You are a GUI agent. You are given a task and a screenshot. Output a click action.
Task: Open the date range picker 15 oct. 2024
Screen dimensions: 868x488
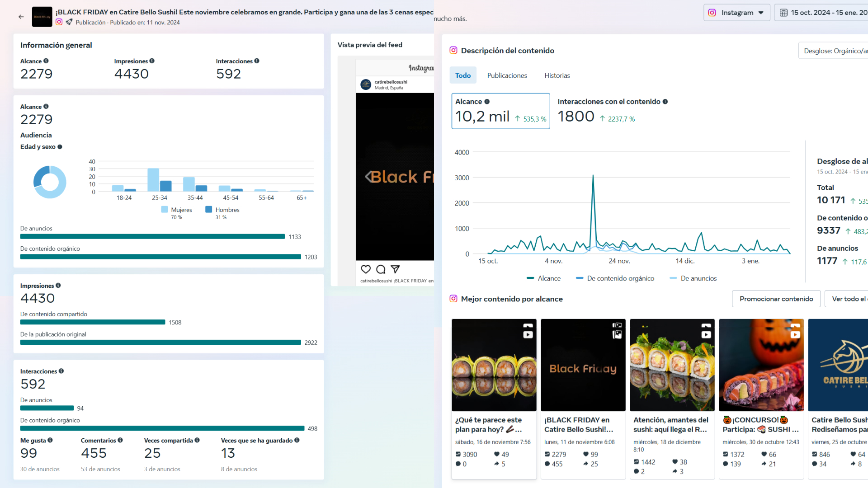821,13
